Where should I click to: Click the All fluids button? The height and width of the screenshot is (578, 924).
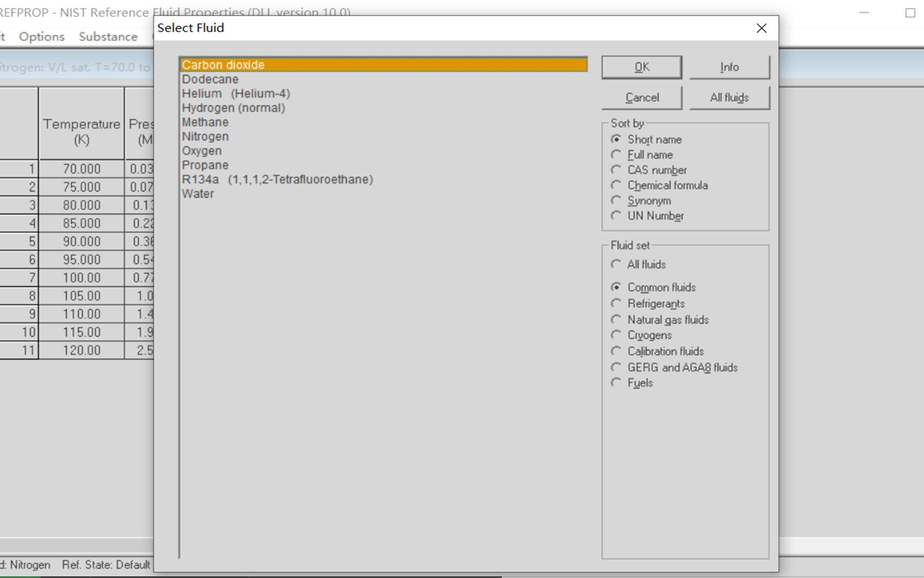pos(729,98)
